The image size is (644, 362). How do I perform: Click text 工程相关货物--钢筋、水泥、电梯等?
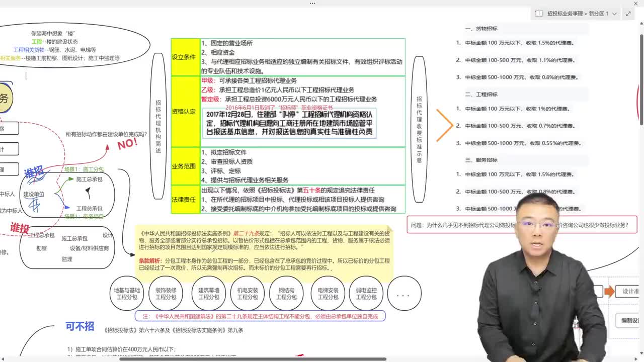54,50
